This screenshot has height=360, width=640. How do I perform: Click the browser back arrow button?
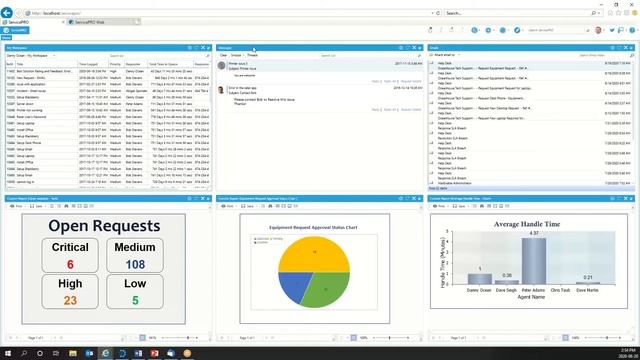[7, 13]
